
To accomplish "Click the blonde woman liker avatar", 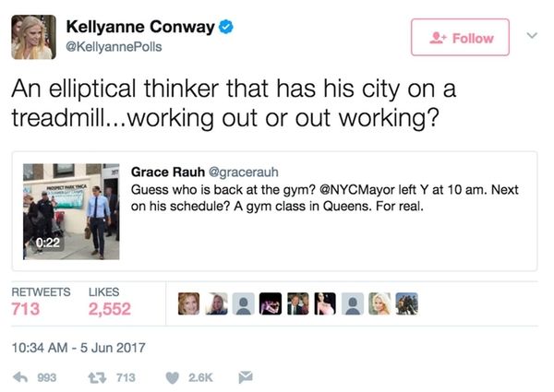I will tap(379, 303).
